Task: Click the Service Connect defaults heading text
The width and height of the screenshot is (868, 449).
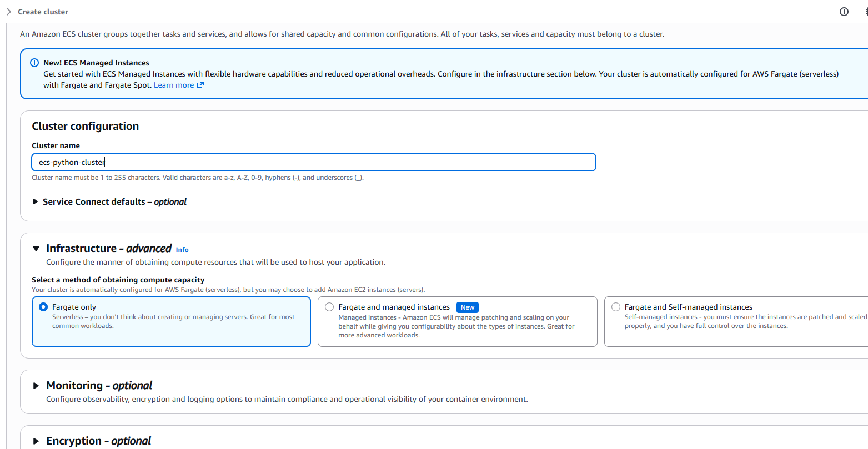Action: tap(115, 201)
